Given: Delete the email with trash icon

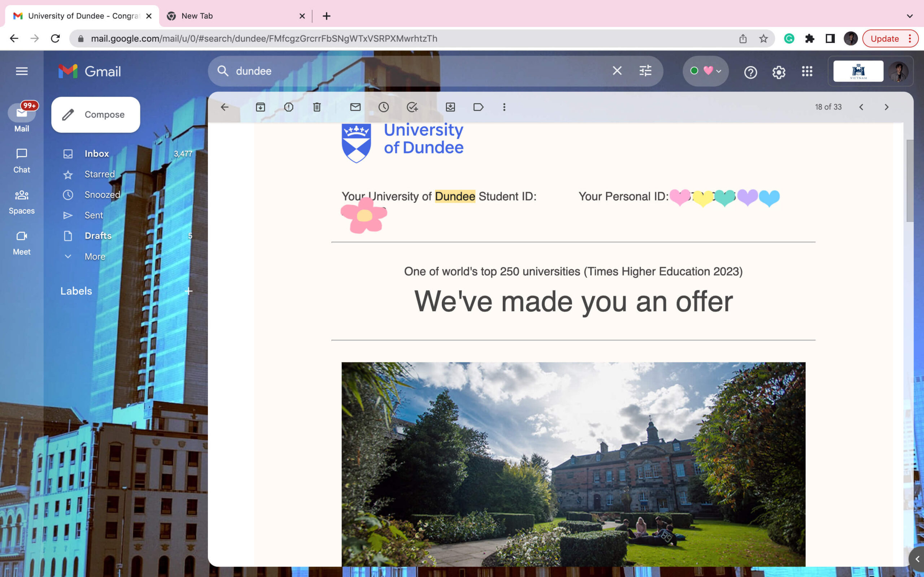Looking at the screenshot, I should coord(317,107).
